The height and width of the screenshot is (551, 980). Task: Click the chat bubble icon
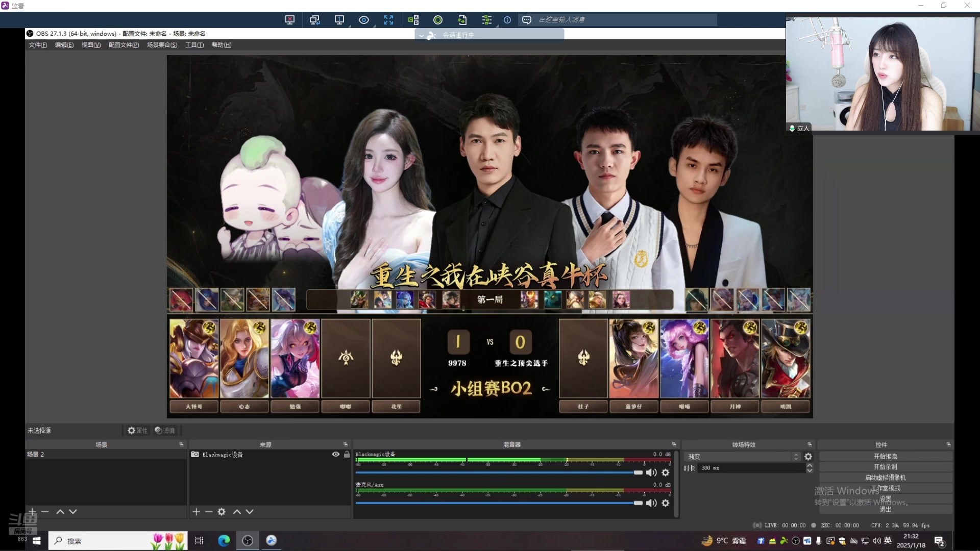coord(527,20)
